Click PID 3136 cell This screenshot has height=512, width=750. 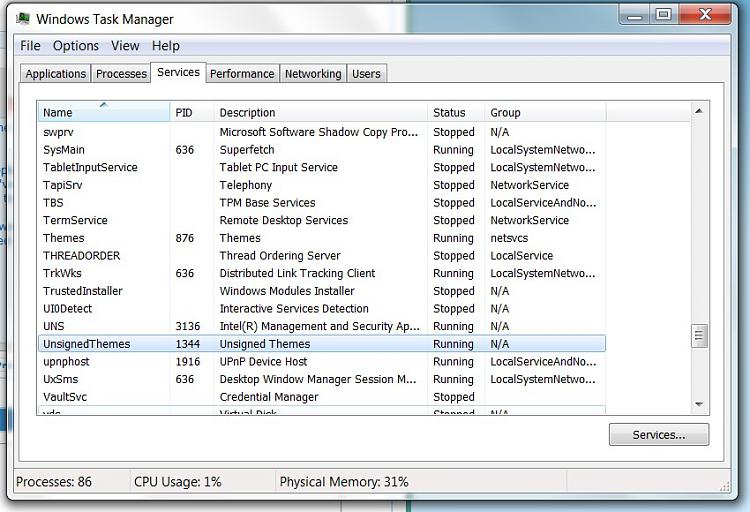(x=188, y=326)
